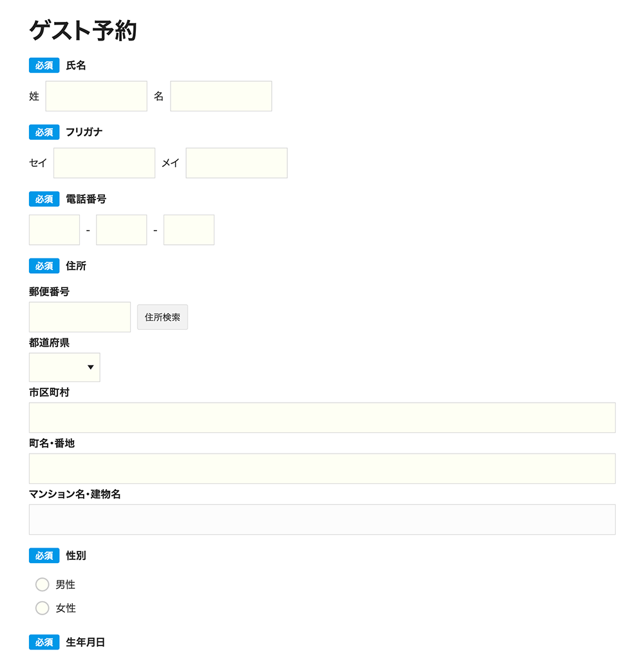
Task: Click the middle phone number box
Action: [x=121, y=230]
